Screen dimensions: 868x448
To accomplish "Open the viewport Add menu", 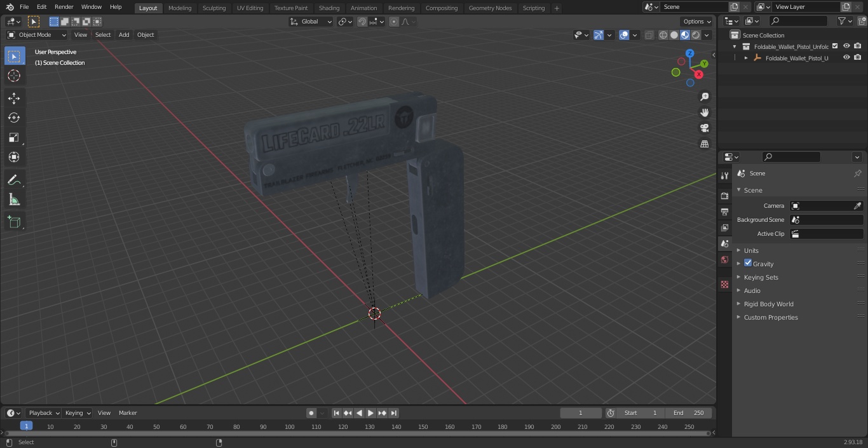I will tap(124, 35).
